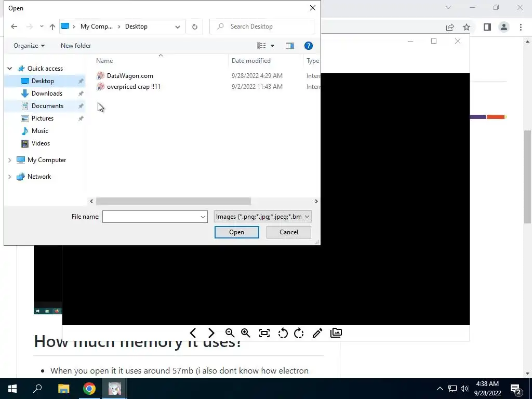This screenshot has height=399, width=532.
Task: Click the zoom out magnifier icon
Action: (x=230, y=333)
